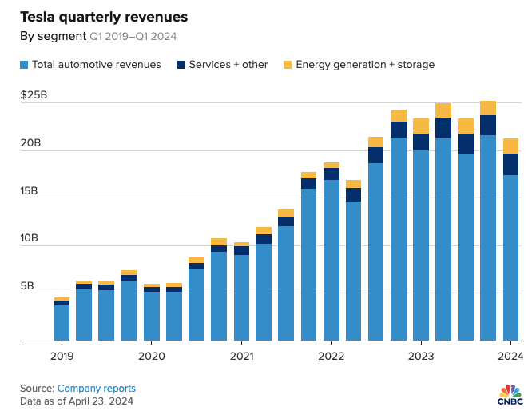Open the Company reports source link

tap(97, 388)
